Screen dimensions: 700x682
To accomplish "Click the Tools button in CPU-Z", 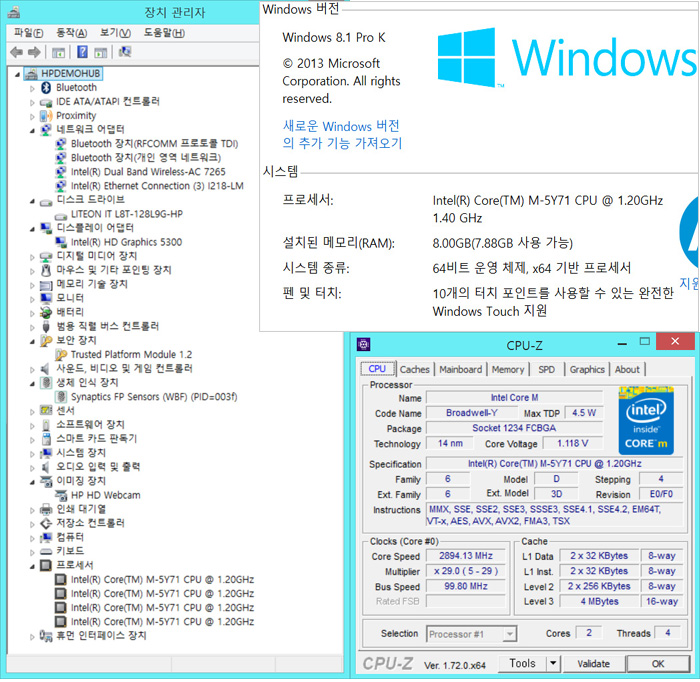I will click(x=522, y=664).
